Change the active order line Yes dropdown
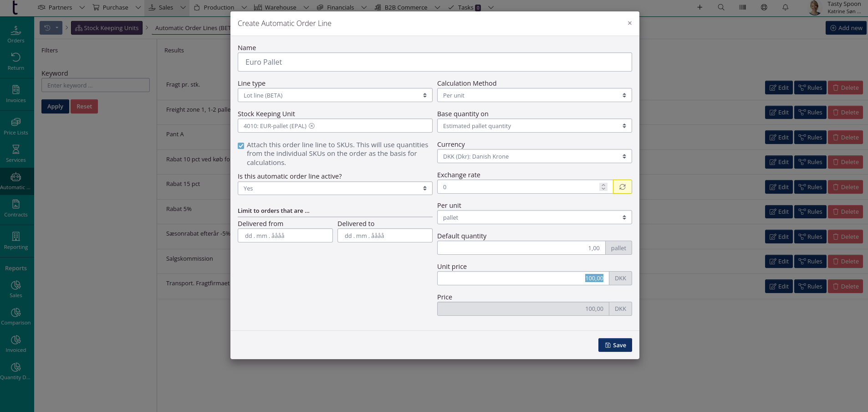Image resolution: width=868 pixels, height=412 pixels. [x=335, y=188]
